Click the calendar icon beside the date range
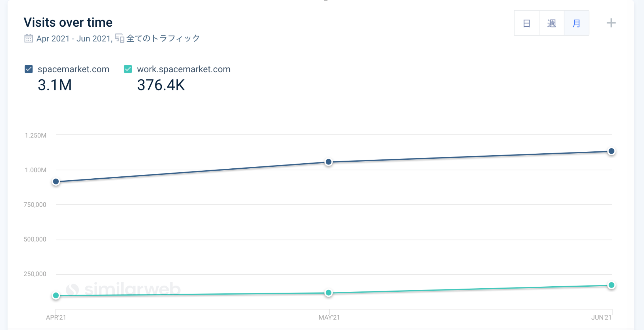The height and width of the screenshot is (330, 644). (28, 38)
